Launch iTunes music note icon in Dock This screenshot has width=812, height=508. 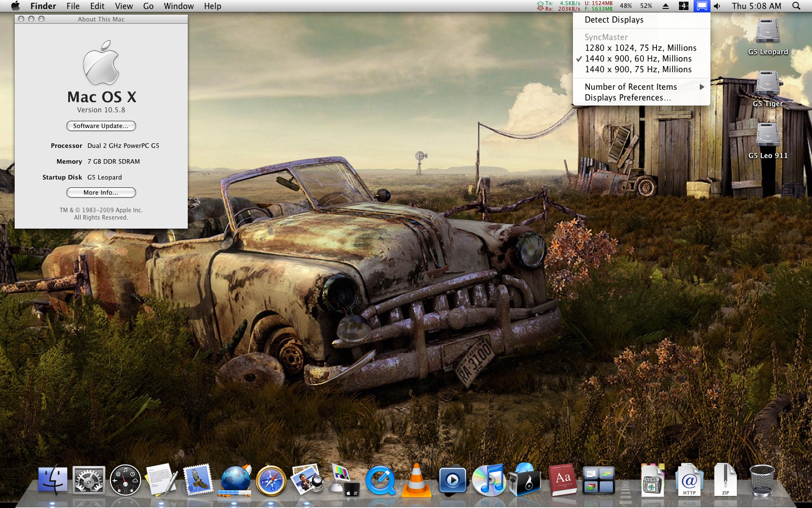pos(489,480)
